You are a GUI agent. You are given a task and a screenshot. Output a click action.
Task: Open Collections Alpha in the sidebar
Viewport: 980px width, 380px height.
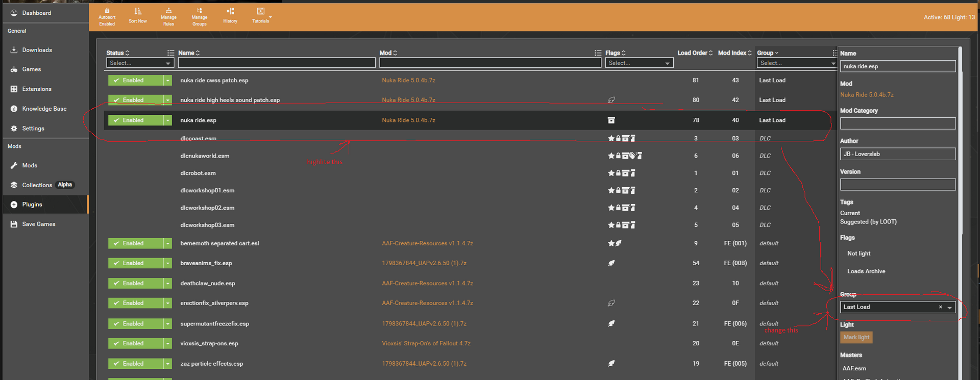click(x=43, y=185)
